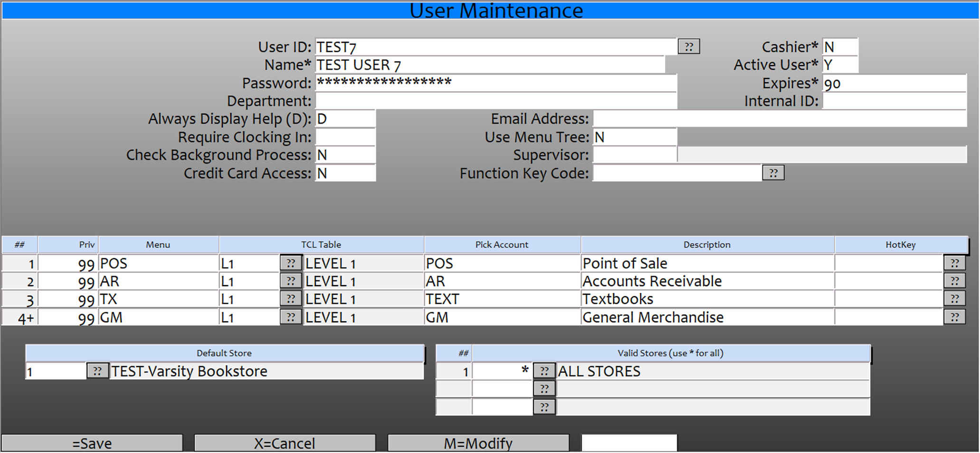Click the HotKey column header
Viewport: 980px width, 453px height.
point(901,244)
